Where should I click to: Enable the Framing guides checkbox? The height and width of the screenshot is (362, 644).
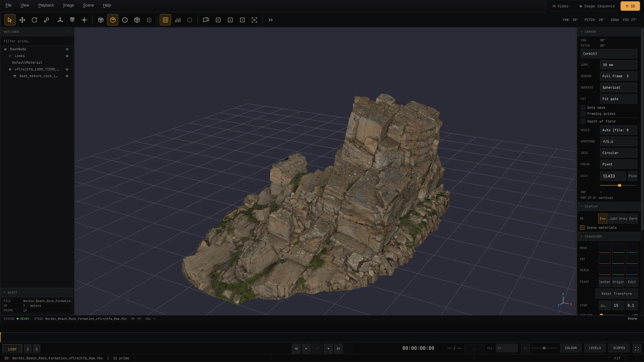coord(583,114)
